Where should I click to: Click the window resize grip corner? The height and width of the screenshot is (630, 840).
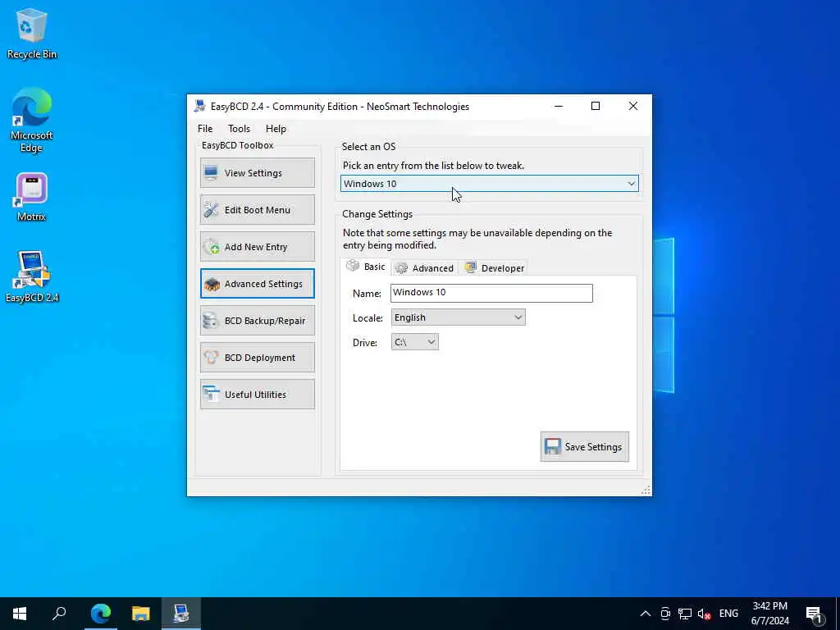pyautogui.click(x=646, y=490)
